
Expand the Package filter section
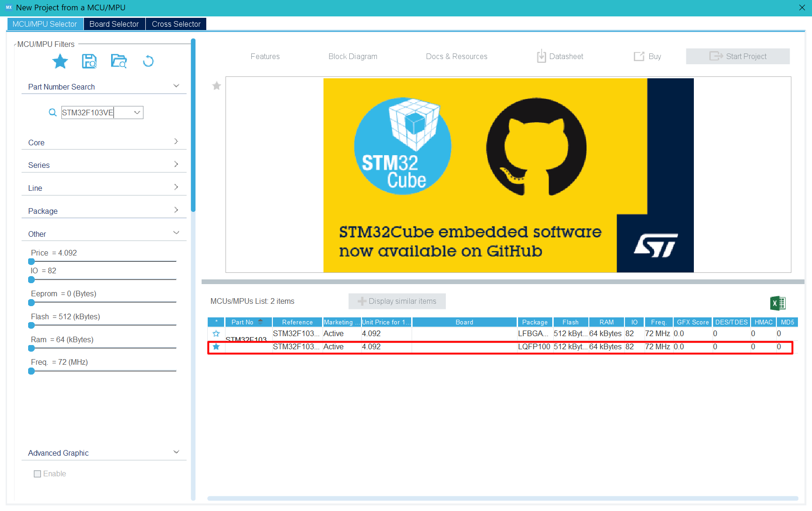(x=176, y=210)
